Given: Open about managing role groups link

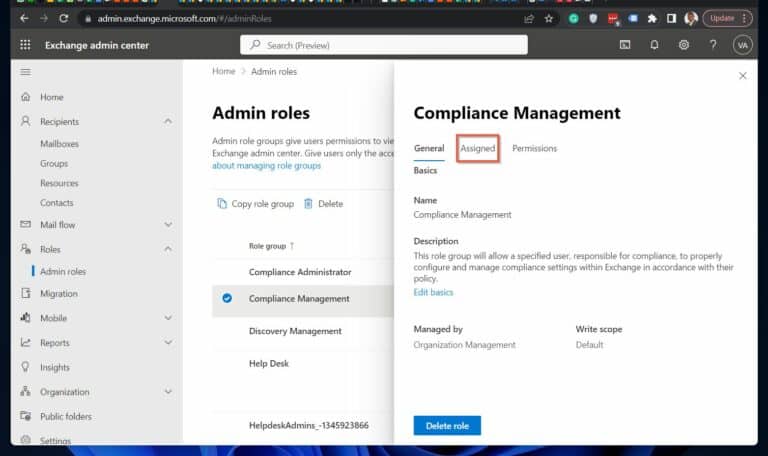Looking at the screenshot, I should (266, 166).
